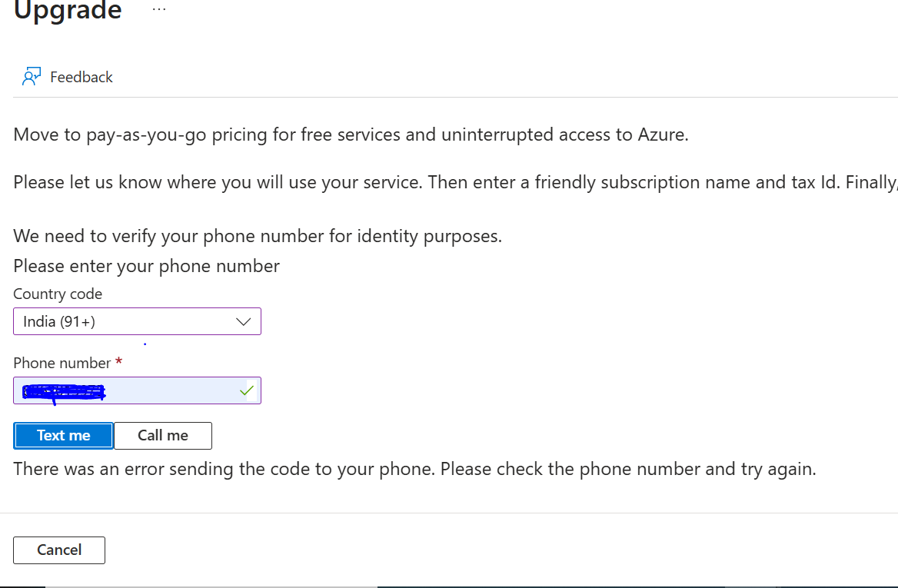The width and height of the screenshot is (898, 588).
Task: Open the India (91+) combo box
Action: [x=123, y=321]
